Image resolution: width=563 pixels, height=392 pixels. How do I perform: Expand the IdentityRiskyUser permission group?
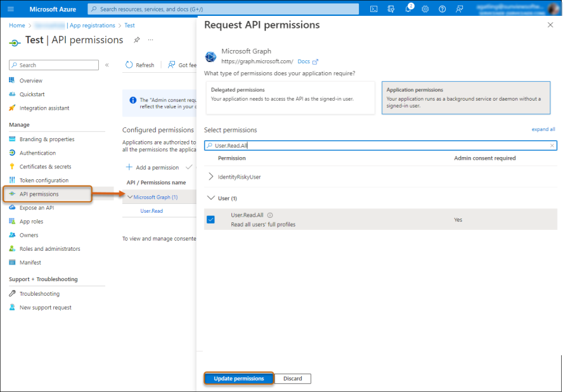211,177
